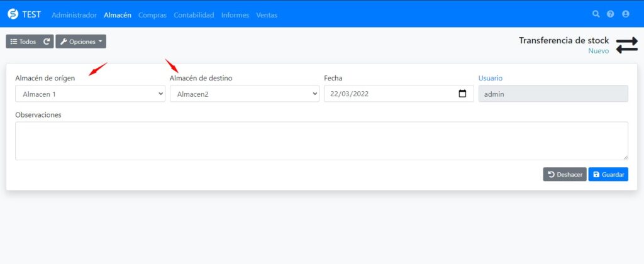Viewport: 644px width, 264px height.
Task: Click the refresh arrow icon
Action: pos(46,41)
